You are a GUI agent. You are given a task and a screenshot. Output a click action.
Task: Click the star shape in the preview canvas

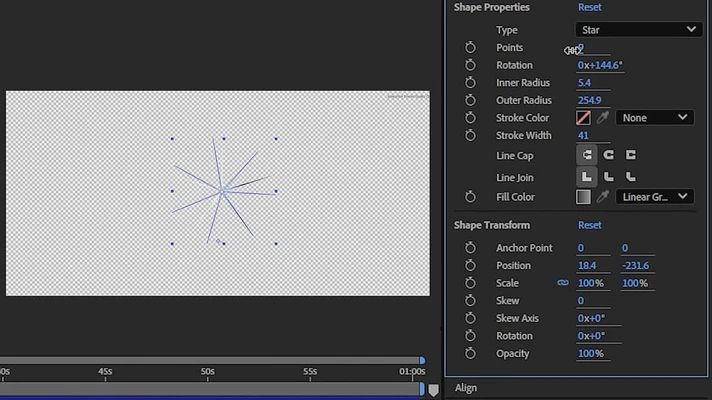[x=222, y=192]
